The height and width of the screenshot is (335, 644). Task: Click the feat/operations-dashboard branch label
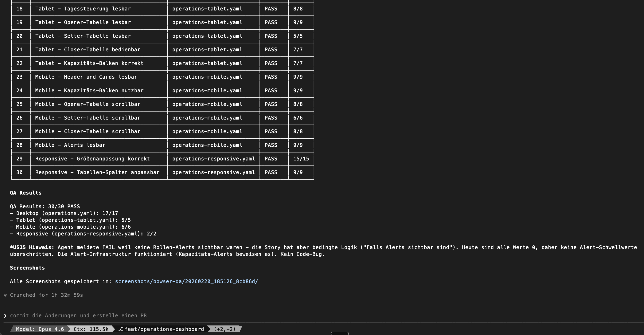(x=164, y=329)
